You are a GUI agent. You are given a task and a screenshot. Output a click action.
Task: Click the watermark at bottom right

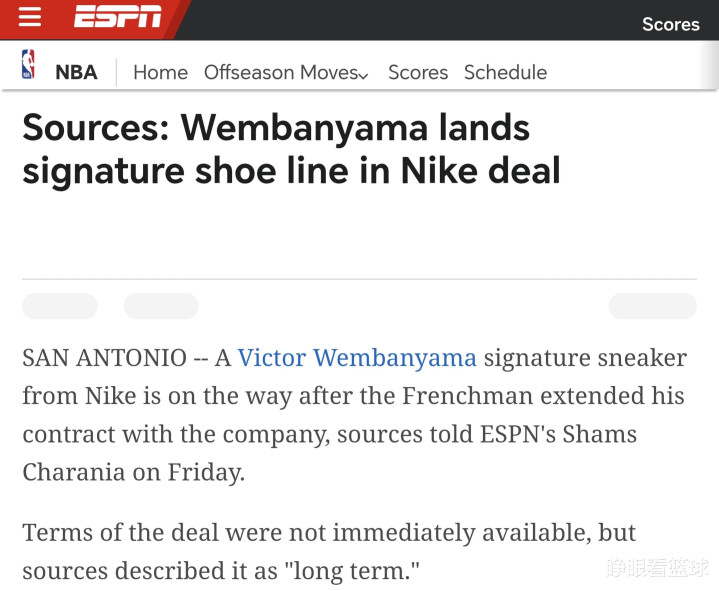657,568
